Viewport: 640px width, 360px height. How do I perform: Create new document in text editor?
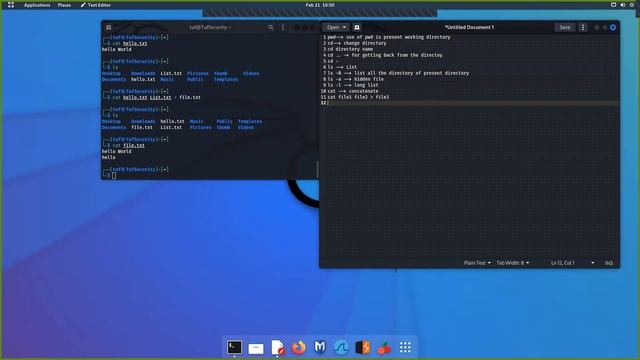click(x=357, y=27)
